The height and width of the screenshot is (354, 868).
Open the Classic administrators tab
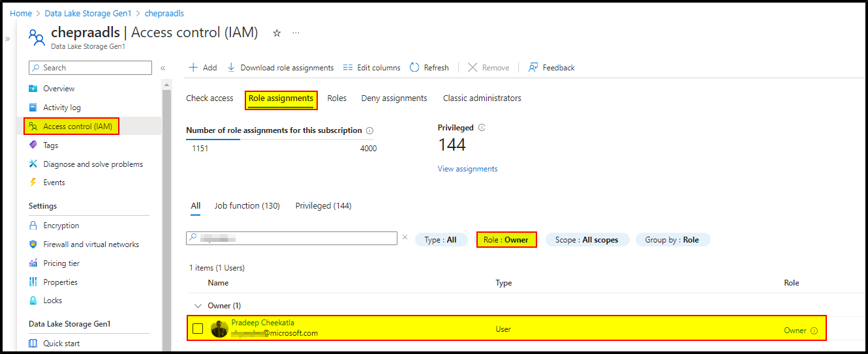click(482, 98)
